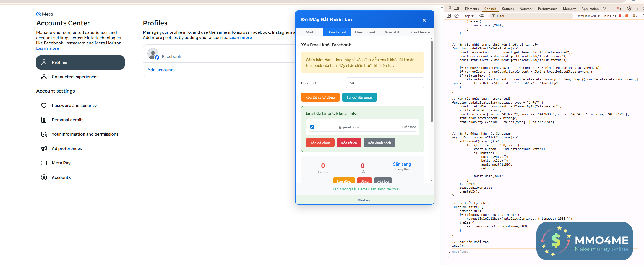Open the Performance tab in DevTools

[547, 9]
